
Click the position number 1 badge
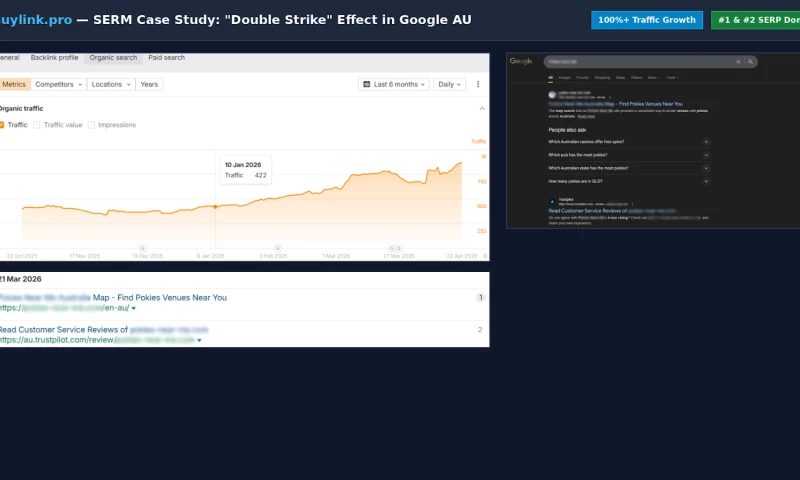[480, 297]
